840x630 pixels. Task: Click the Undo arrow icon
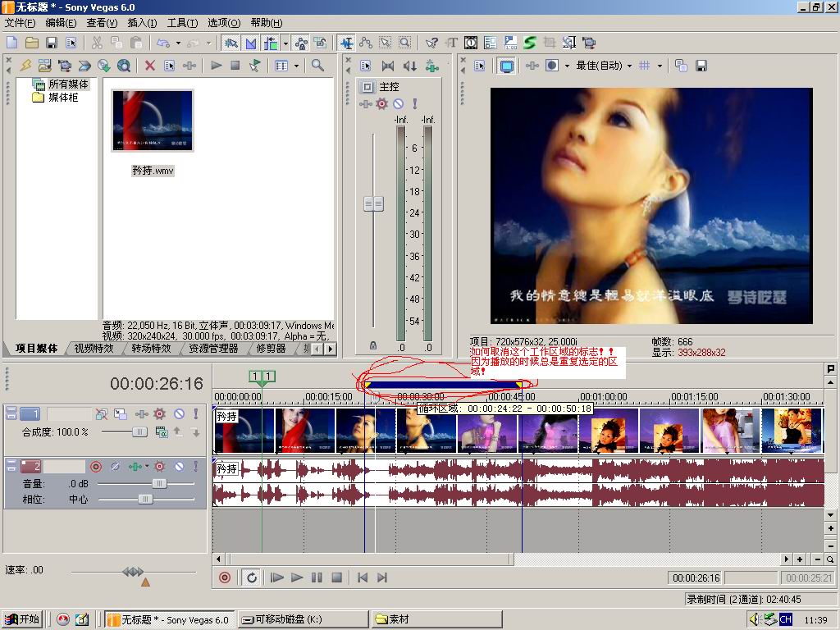pos(163,43)
